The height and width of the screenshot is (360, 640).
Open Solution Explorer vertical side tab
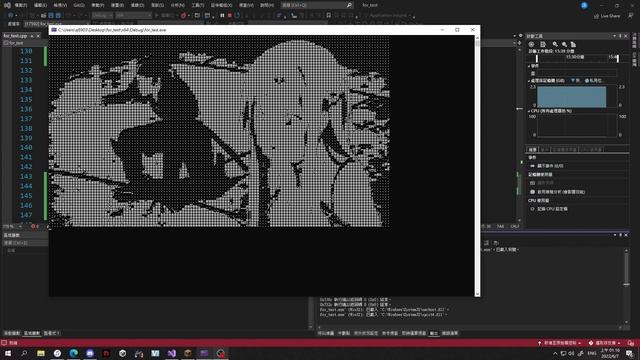(x=635, y=41)
